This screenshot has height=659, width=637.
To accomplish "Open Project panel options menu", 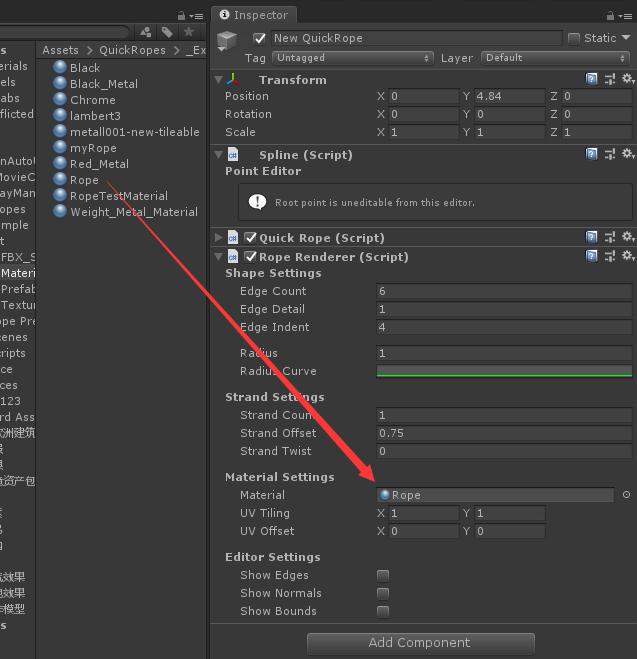I will tap(196, 16).
